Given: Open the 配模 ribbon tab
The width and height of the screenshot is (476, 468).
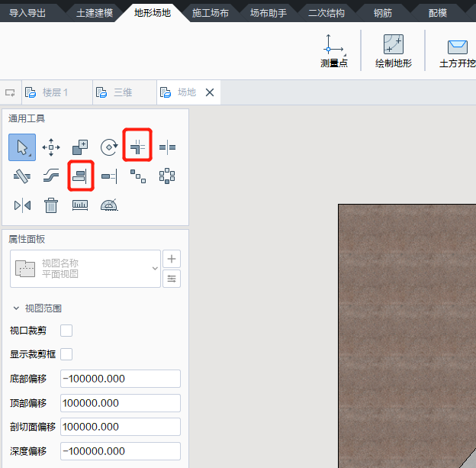Looking at the screenshot, I should [x=438, y=13].
